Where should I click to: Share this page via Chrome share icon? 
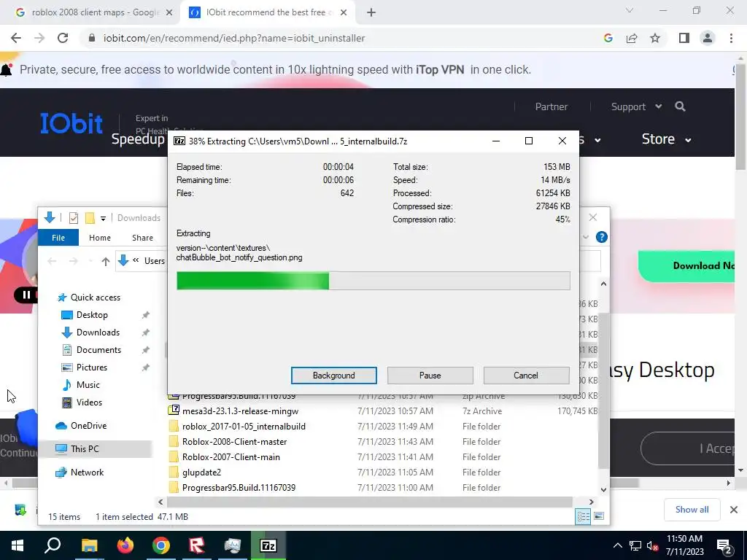pyautogui.click(x=632, y=38)
